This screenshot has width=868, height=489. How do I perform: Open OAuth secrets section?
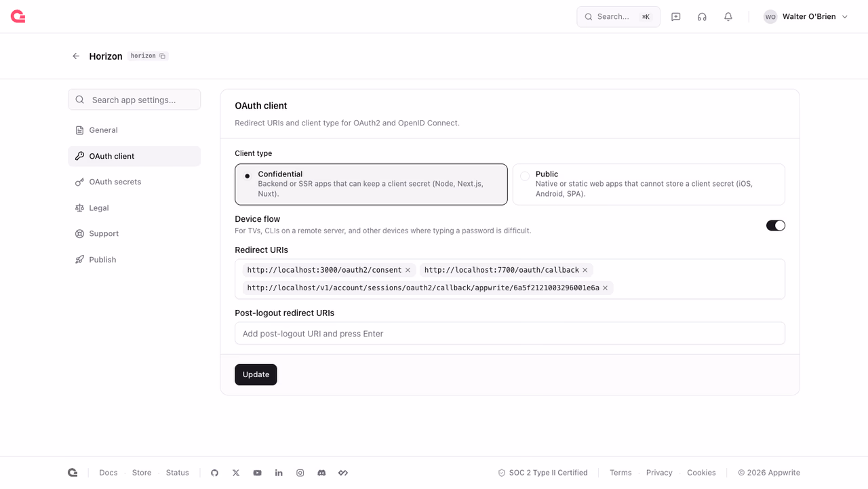134,182
